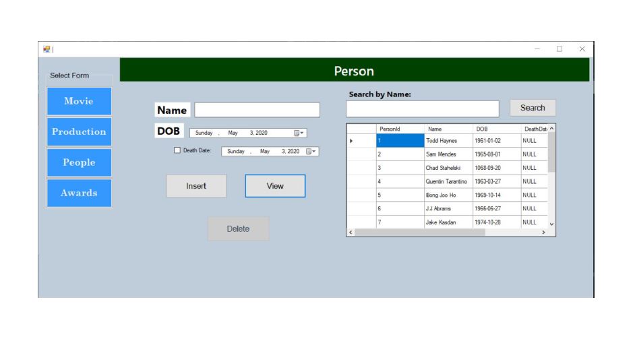Select PersonId cell 6
This screenshot has width=633, height=364.
pyautogui.click(x=400, y=209)
